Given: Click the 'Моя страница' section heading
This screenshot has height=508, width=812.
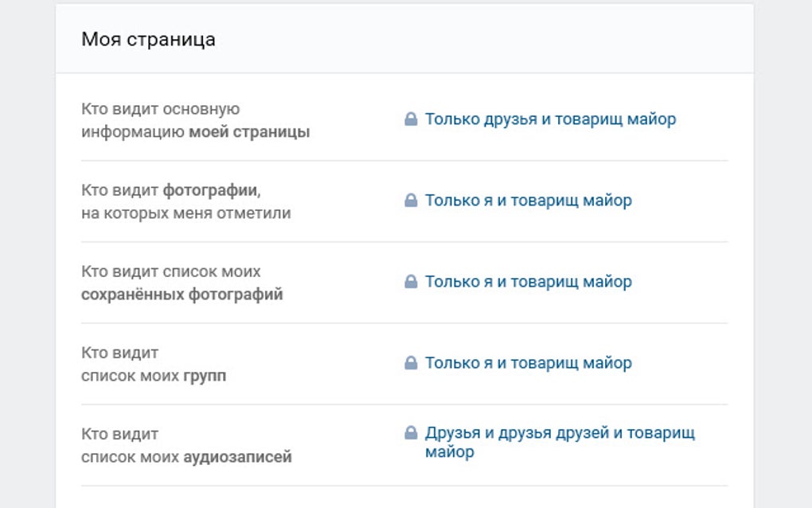Looking at the screenshot, I should [148, 39].
